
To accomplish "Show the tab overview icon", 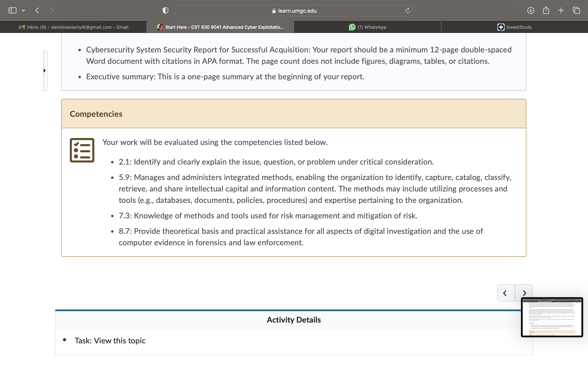I will [576, 10].
